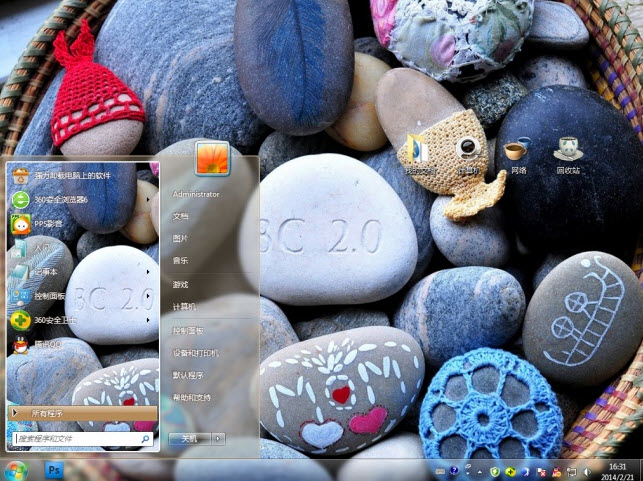Expand the 360安全卫士 jump list arrow
This screenshot has width=643, height=481.
(x=148, y=320)
